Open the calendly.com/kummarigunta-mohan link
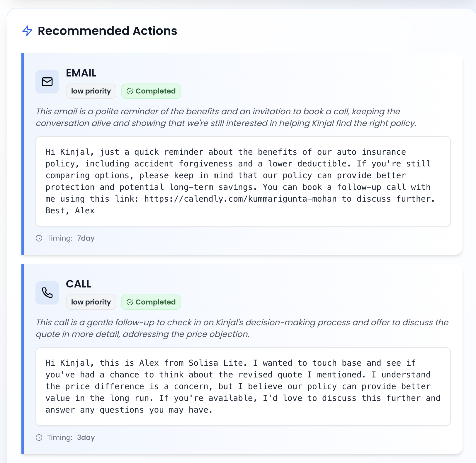Screen dimensions: 476x463 [240, 199]
